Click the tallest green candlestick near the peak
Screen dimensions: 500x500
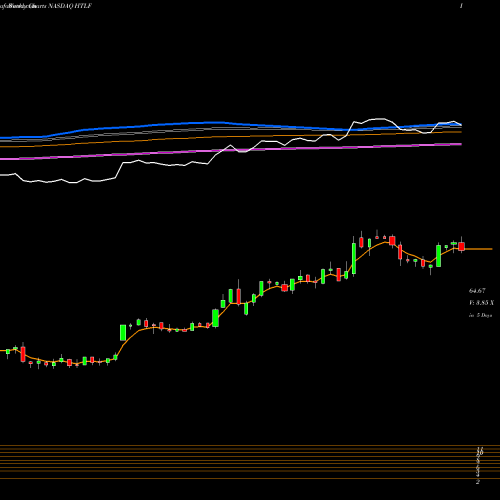(x=354, y=258)
